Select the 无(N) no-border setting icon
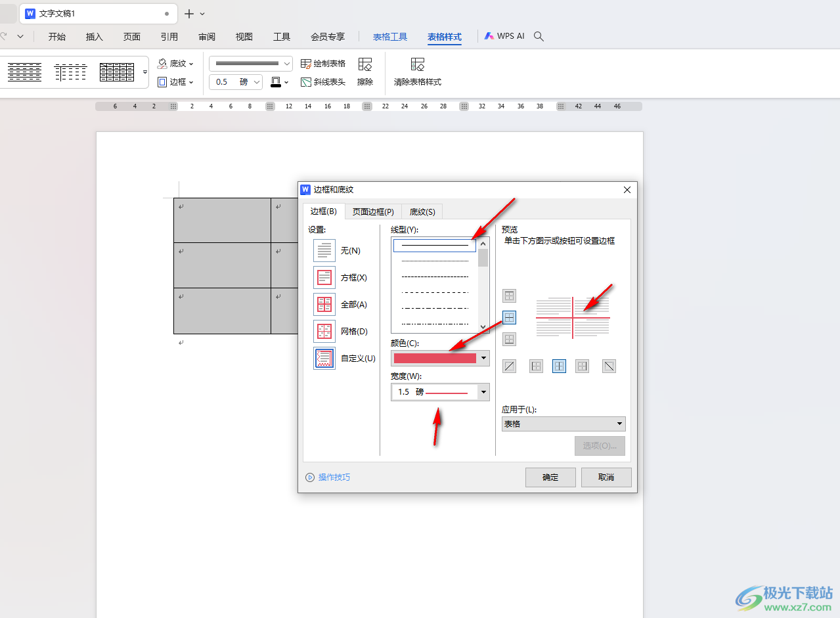Screen dimensions: 840x618 (x=324, y=250)
